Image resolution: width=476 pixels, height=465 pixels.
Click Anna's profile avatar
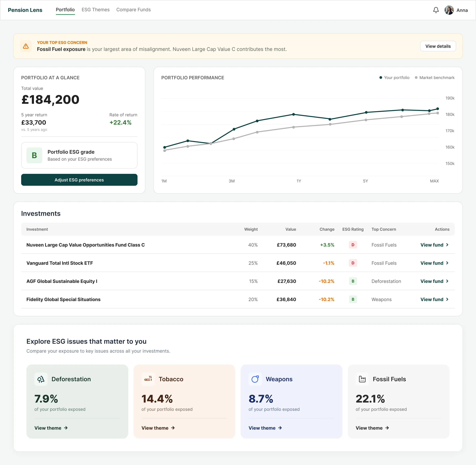point(449,10)
